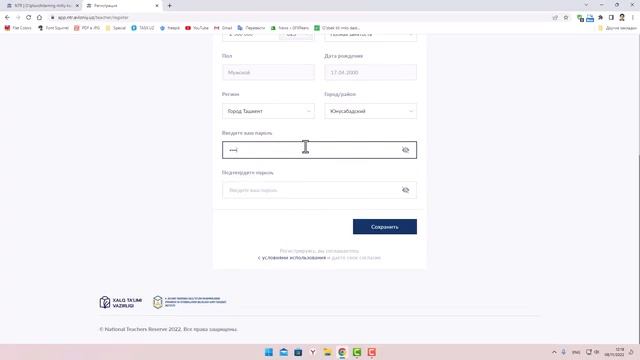Open the Font Squirrel bookmark
640x360 pixels.
point(53,28)
